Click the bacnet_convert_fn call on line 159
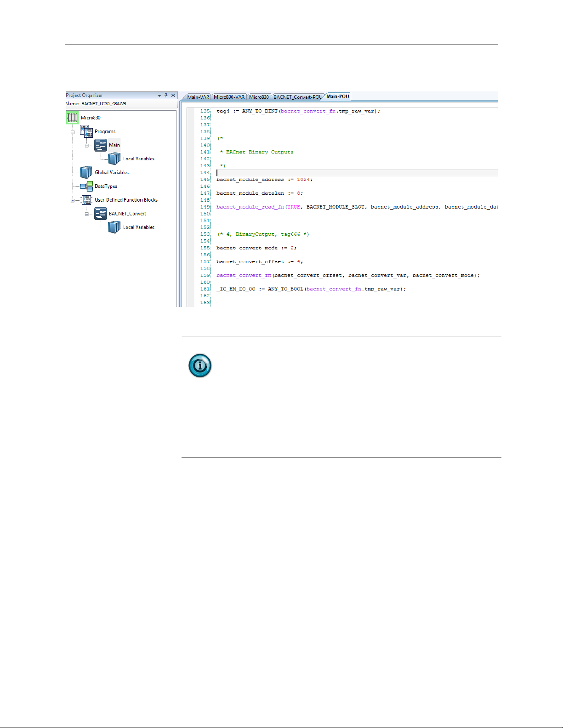The width and height of the screenshot is (563, 728). click(x=348, y=276)
